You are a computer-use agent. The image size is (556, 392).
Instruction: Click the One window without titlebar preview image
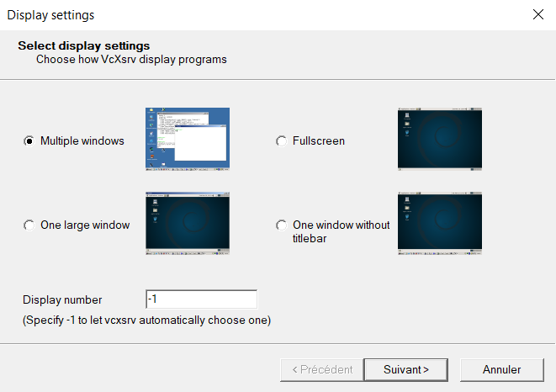[x=439, y=223]
